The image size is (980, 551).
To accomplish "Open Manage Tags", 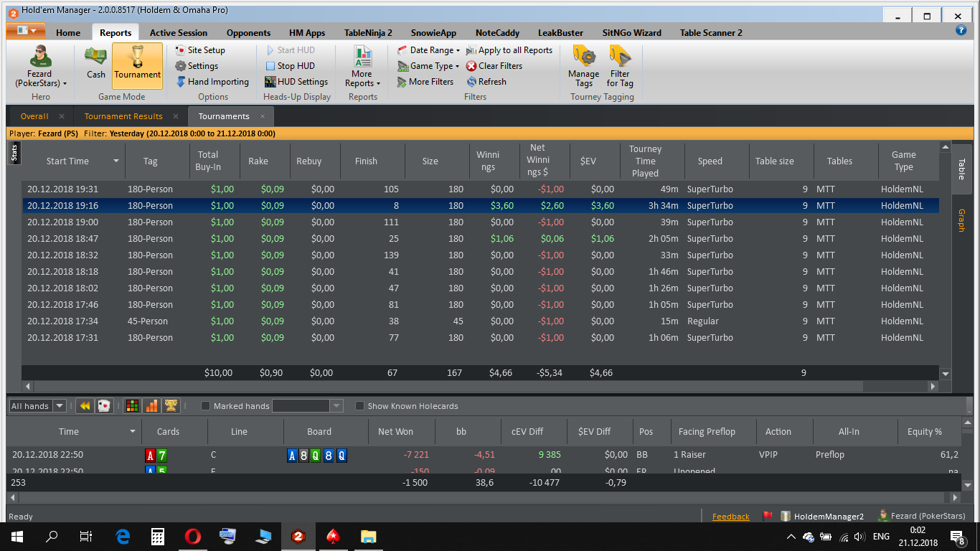I will (x=583, y=67).
